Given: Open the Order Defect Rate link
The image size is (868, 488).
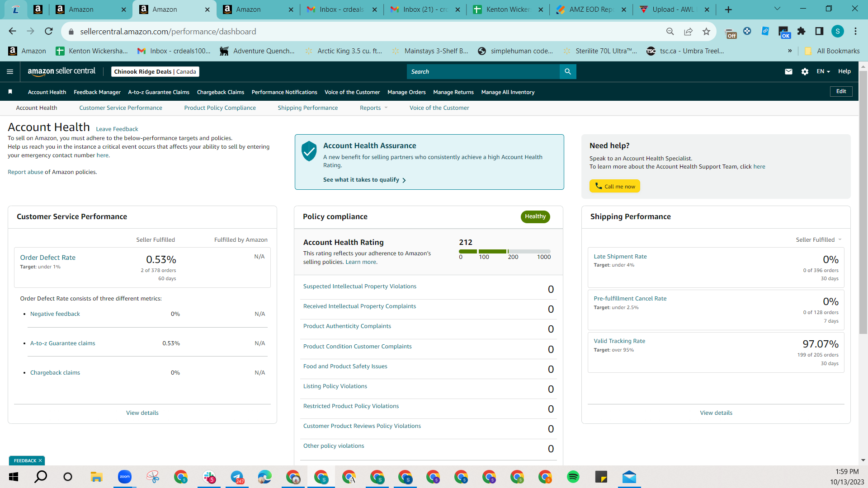Looking at the screenshot, I should click(48, 257).
